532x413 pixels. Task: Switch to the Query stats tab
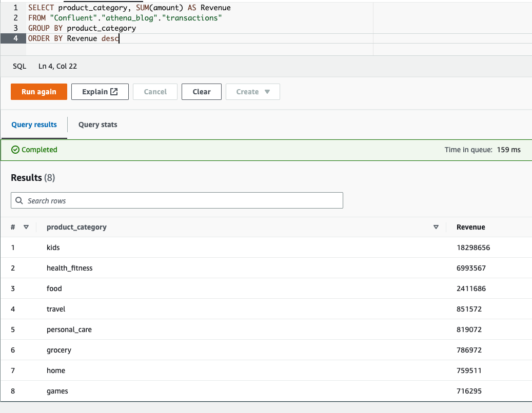pos(97,124)
